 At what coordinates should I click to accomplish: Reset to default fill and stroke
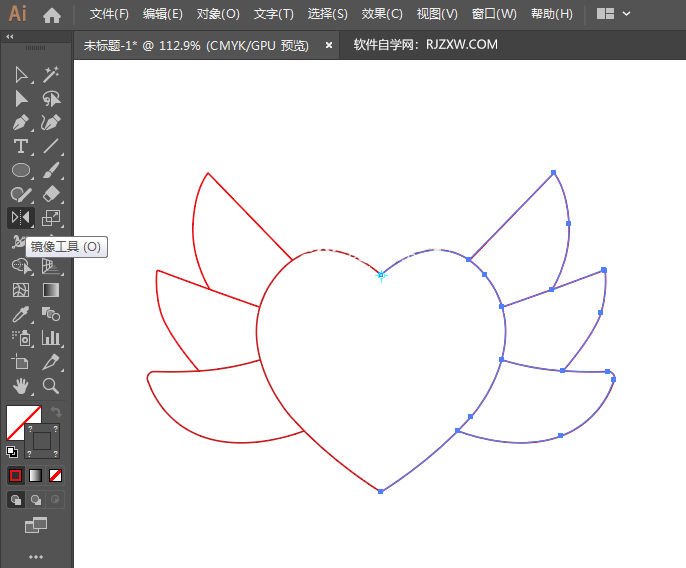(12, 452)
